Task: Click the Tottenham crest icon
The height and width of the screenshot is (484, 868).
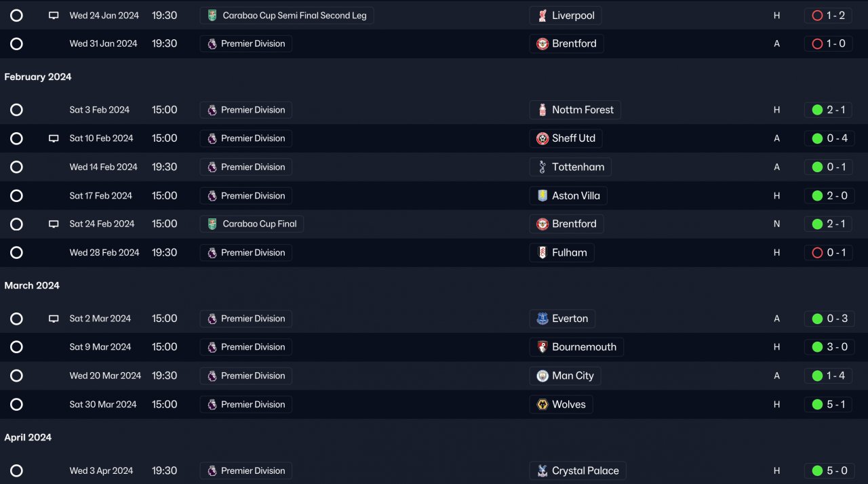Action: point(542,167)
